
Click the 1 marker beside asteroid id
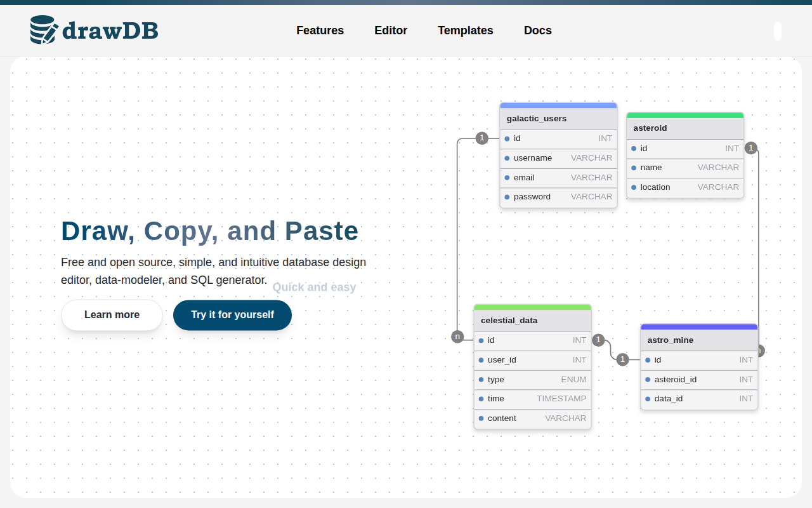(x=751, y=148)
